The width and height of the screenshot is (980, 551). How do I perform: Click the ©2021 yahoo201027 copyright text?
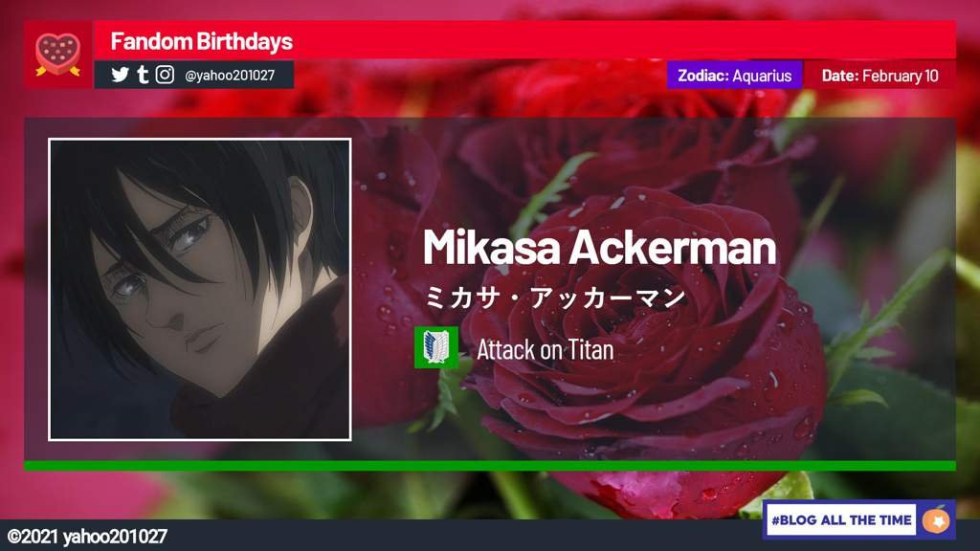[x=87, y=537]
